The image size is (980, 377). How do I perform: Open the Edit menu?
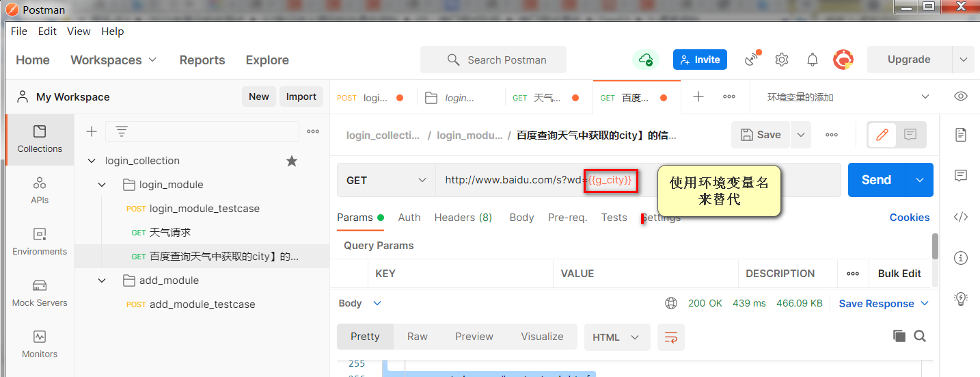(47, 31)
